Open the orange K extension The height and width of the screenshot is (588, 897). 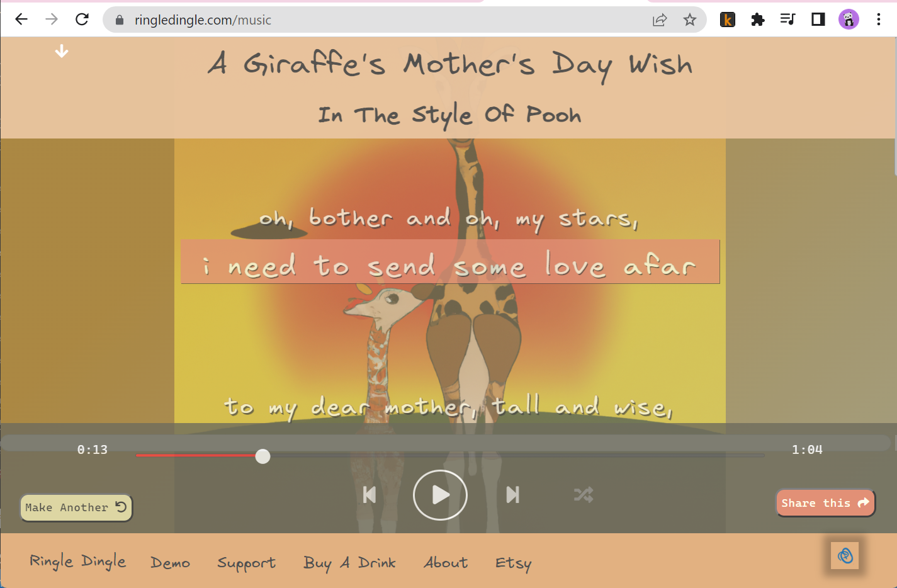(728, 20)
